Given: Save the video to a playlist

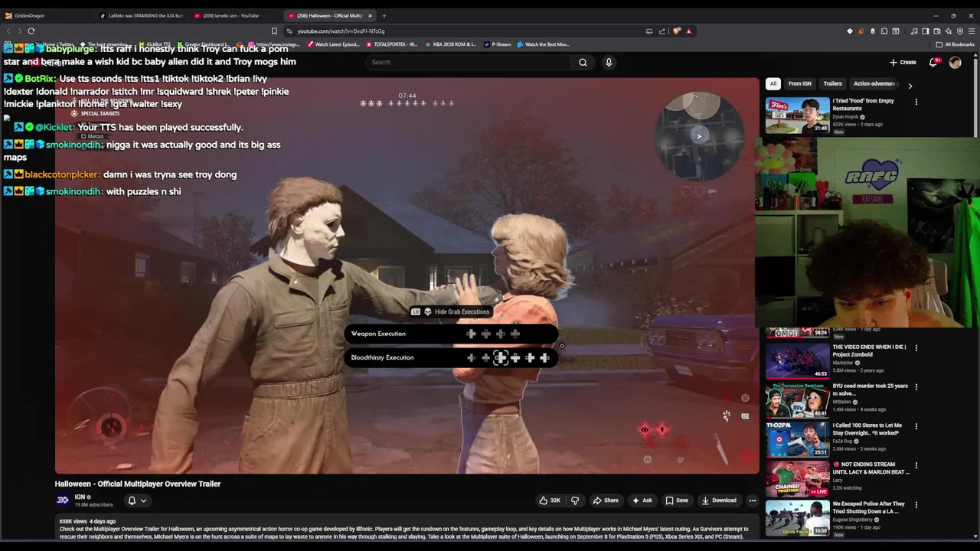Looking at the screenshot, I should pyautogui.click(x=677, y=500).
